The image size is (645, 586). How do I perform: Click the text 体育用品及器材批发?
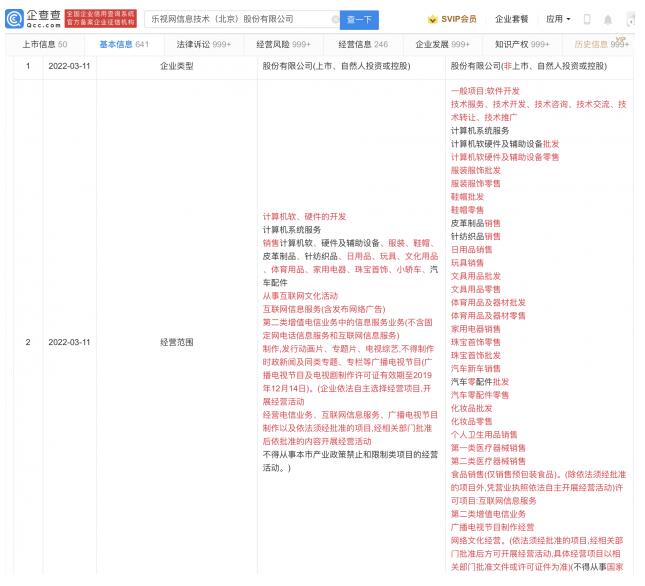coord(488,303)
